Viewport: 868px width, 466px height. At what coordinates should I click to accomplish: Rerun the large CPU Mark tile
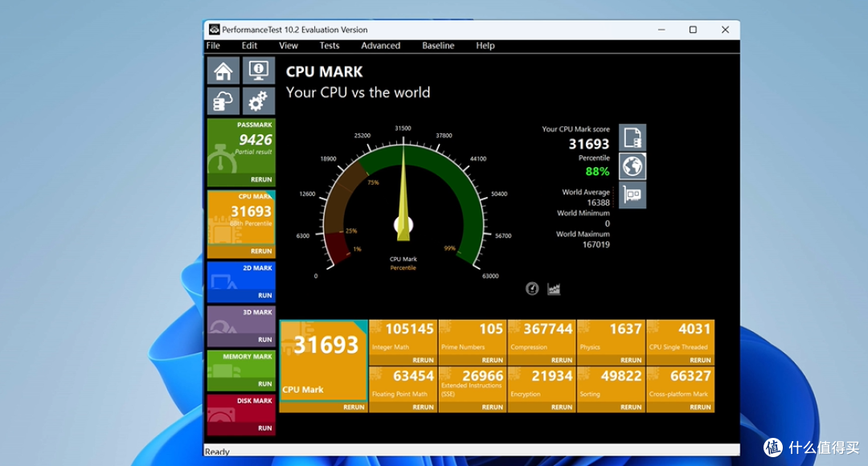(354, 407)
